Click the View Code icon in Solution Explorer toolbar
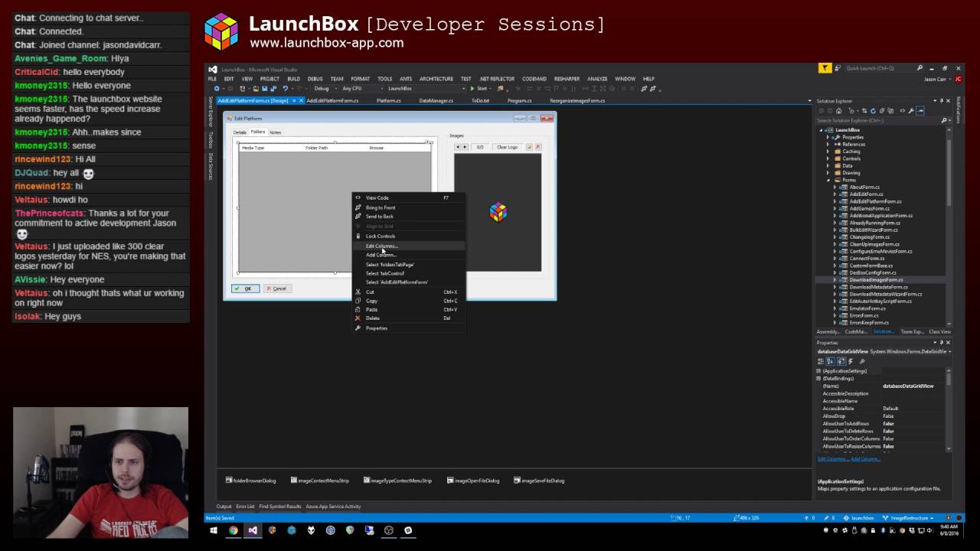 [x=902, y=111]
